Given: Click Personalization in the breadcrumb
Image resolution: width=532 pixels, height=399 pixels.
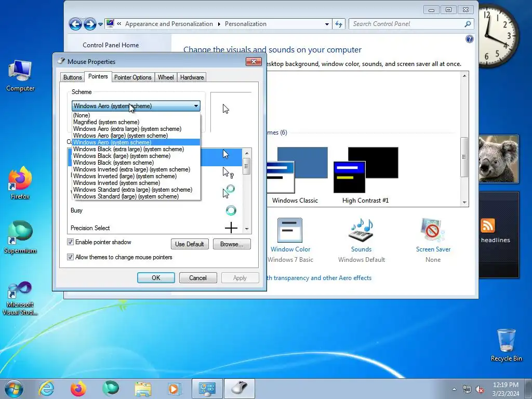Looking at the screenshot, I should coord(245,24).
